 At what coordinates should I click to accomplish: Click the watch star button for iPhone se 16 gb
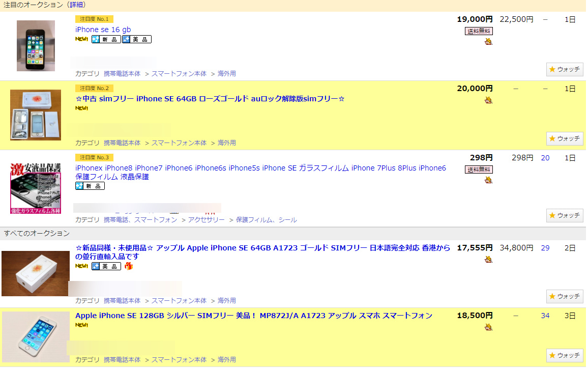pyautogui.click(x=564, y=69)
